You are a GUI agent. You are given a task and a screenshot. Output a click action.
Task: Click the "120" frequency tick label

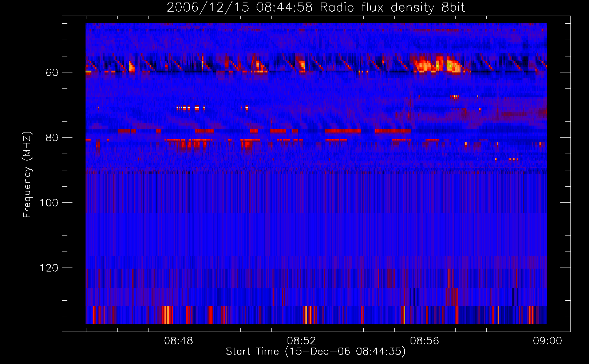[49, 268]
